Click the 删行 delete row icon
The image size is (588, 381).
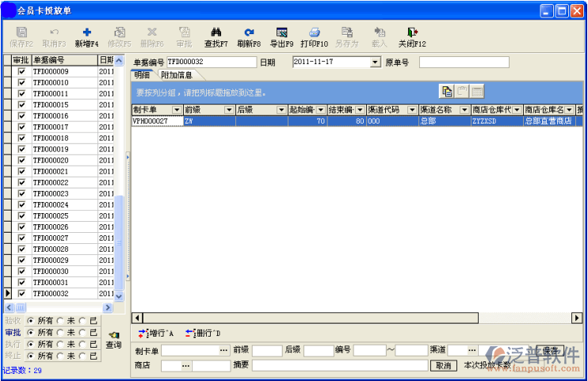pos(189,333)
